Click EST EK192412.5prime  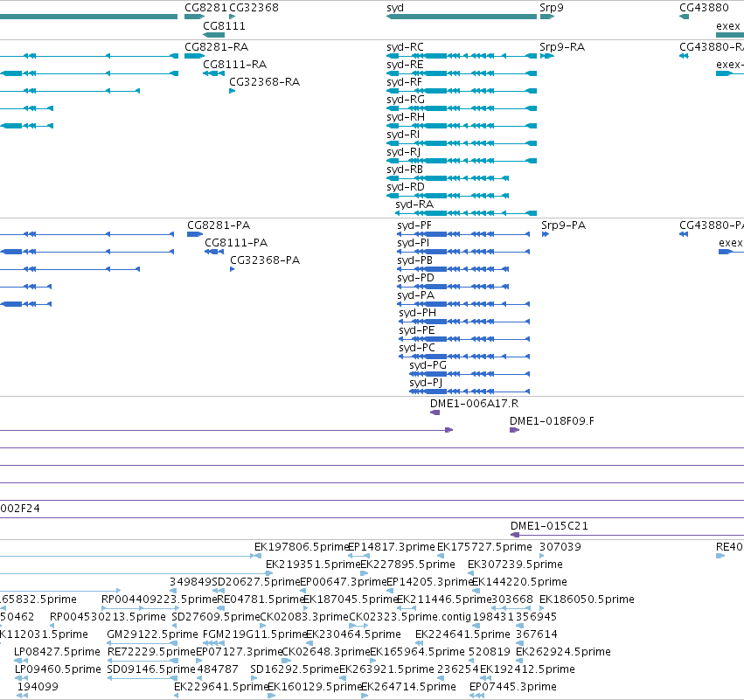pos(527,669)
